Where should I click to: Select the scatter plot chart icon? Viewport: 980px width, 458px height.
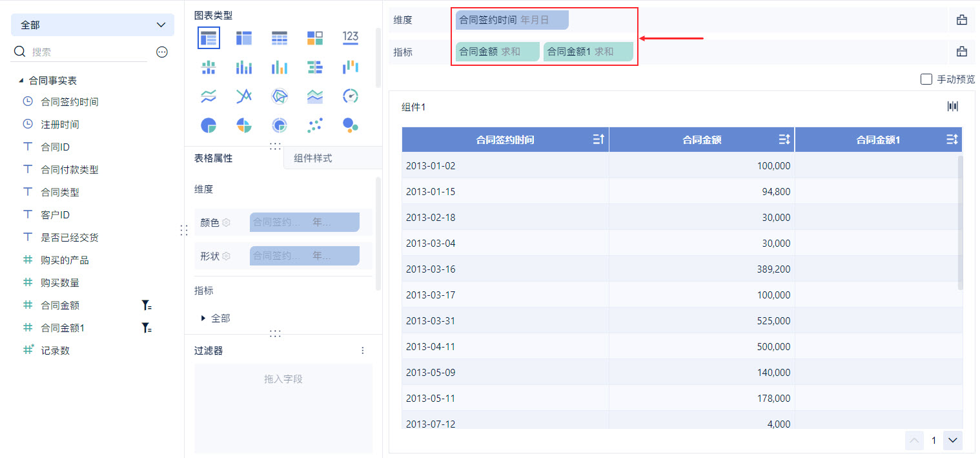tap(315, 125)
